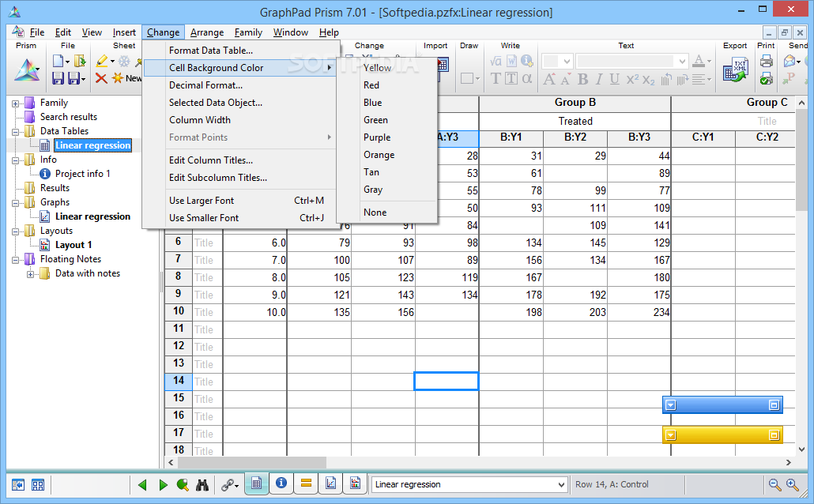The image size is (814, 504).
Task: Click the layout sheet icon in bottom bar
Action: point(355,483)
